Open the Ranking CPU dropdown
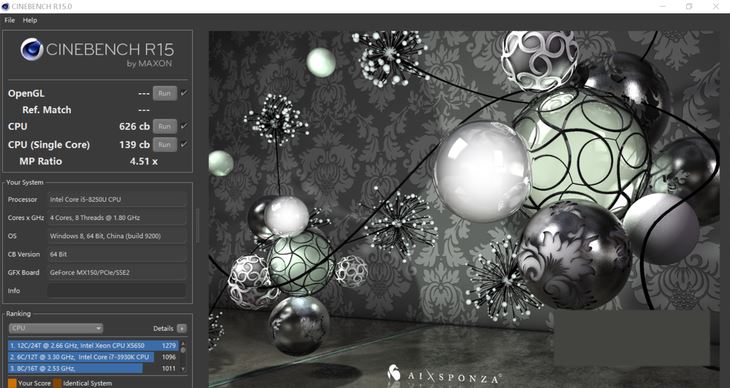730x388 pixels. [56, 328]
